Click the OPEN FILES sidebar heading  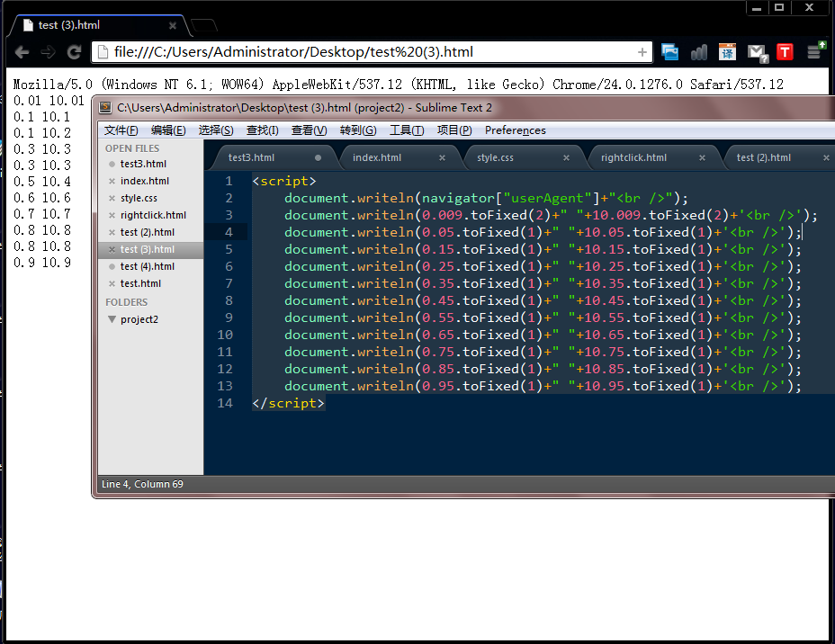coord(132,148)
